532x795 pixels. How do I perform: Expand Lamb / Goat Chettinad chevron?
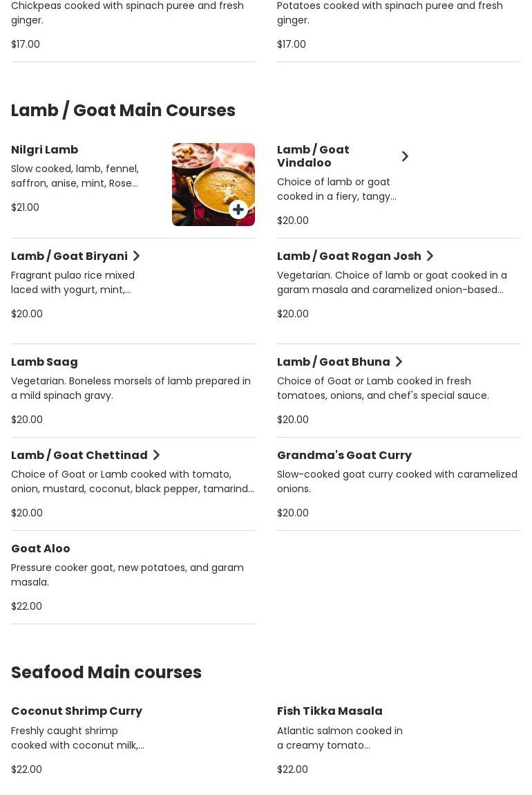pyautogui.click(x=156, y=456)
